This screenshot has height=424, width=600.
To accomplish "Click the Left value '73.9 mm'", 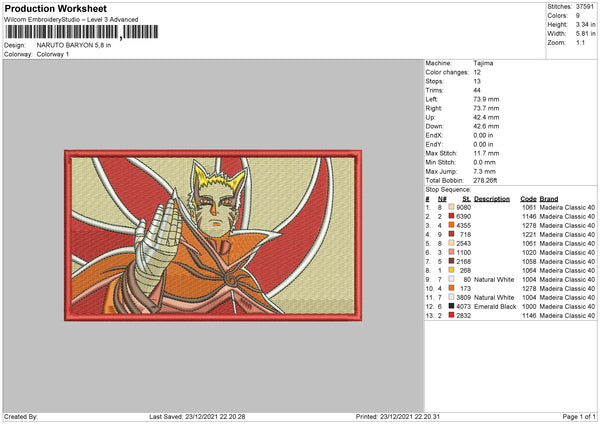I will coord(486,99).
